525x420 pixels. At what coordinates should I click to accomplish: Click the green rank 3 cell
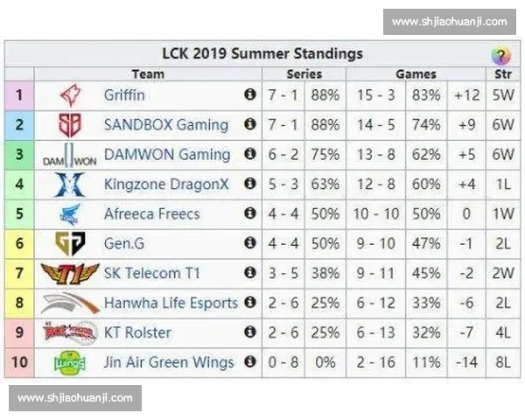coord(19,155)
